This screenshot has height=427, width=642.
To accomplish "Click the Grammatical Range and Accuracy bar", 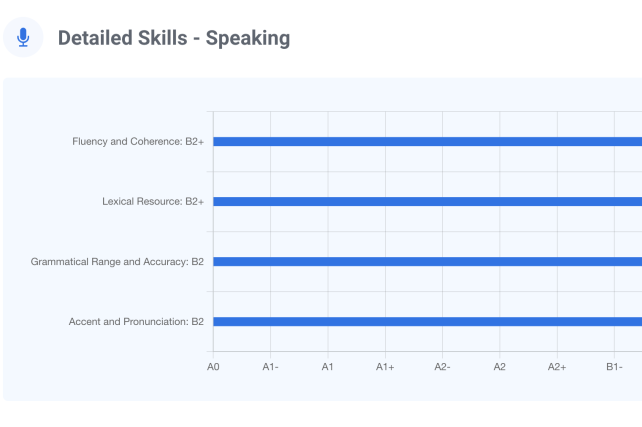I will click(x=427, y=262).
